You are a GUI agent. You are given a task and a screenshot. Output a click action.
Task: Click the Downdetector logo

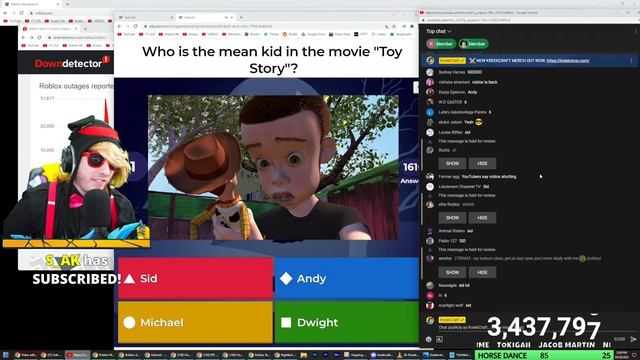click(x=72, y=63)
